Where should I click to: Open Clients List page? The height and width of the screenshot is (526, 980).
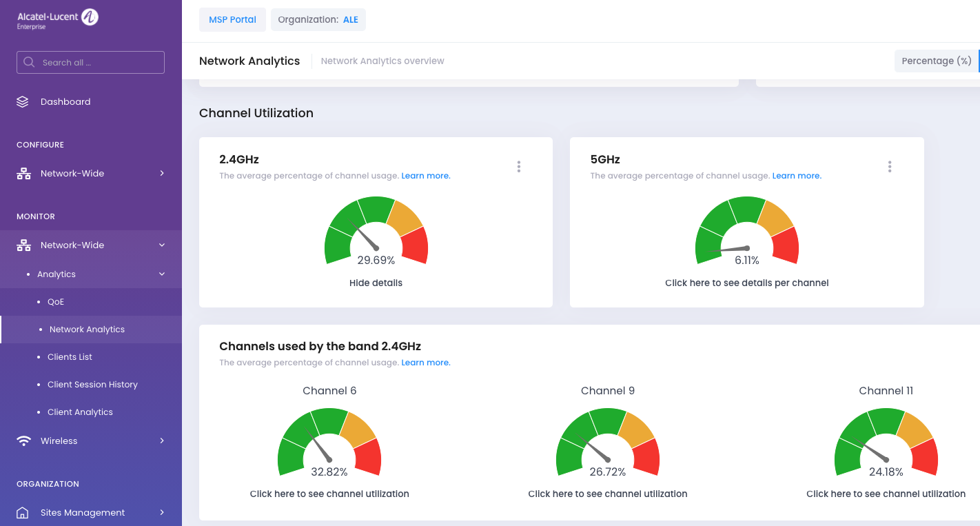[x=91, y=357]
